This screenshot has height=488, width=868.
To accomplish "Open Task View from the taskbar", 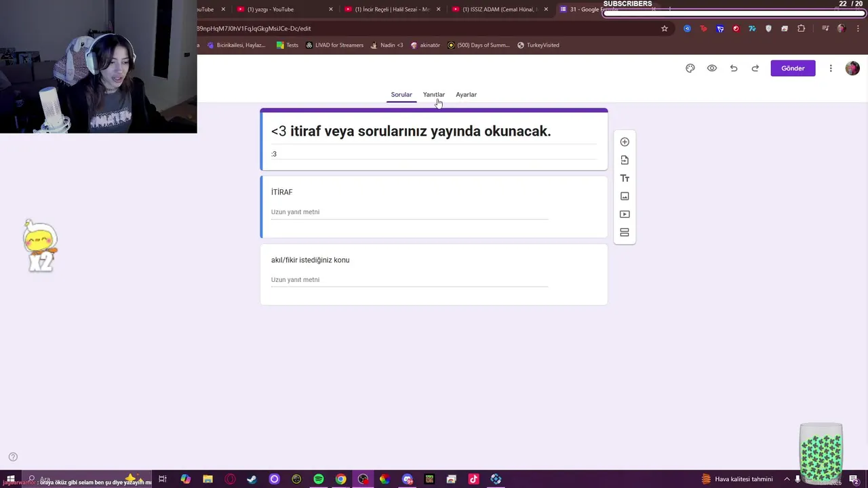I will [x=163, y=479].
